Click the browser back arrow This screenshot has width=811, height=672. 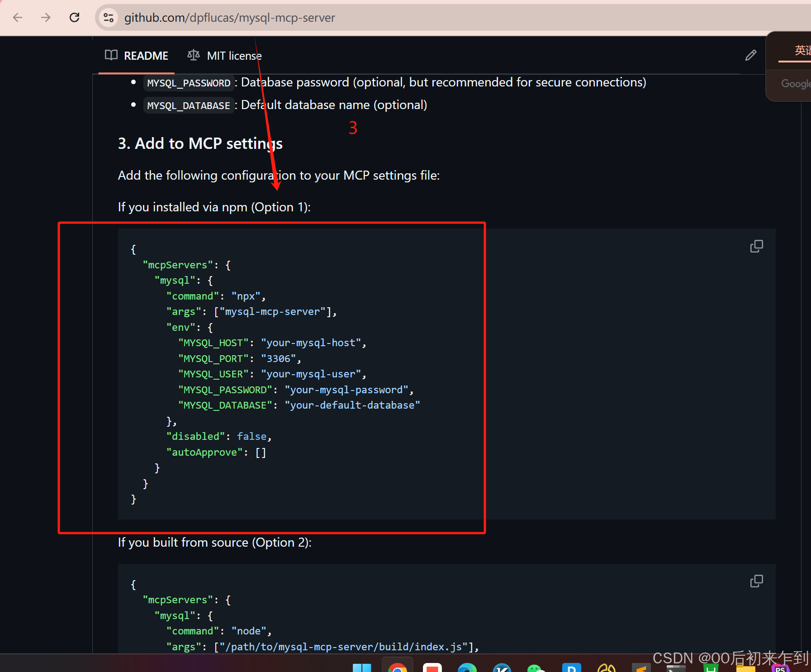(x=18, y=17)
